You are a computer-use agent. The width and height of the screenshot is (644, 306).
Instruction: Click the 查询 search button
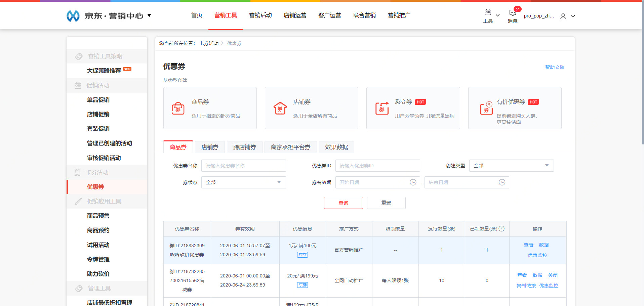click(x=343, y=203)
